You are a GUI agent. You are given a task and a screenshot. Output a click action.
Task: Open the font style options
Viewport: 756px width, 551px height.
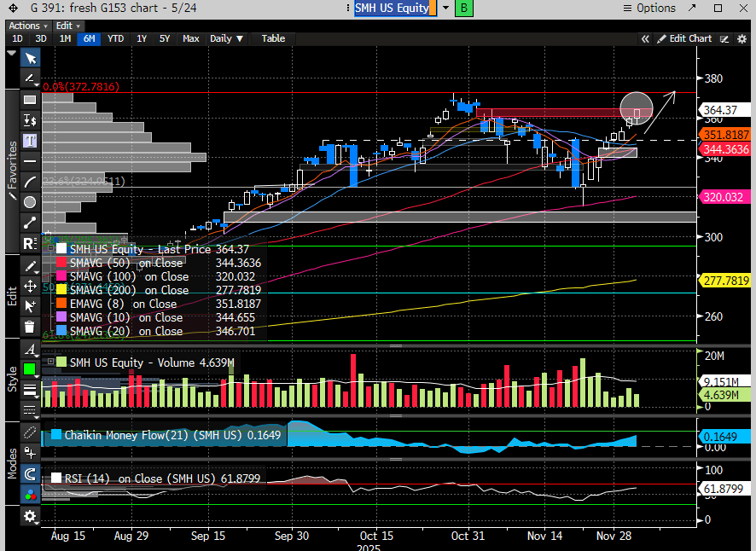point(30,349)
